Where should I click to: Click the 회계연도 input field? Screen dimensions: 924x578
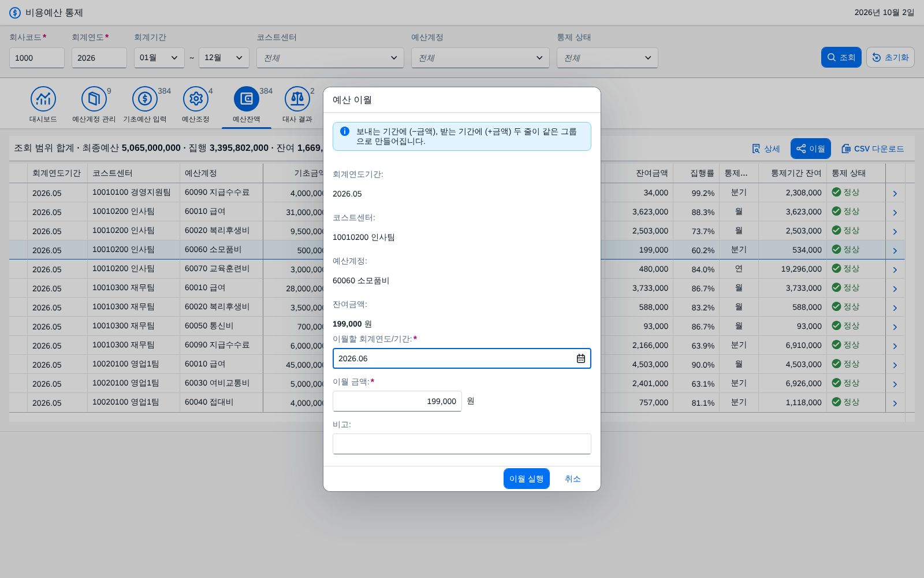tap(99, 58)
